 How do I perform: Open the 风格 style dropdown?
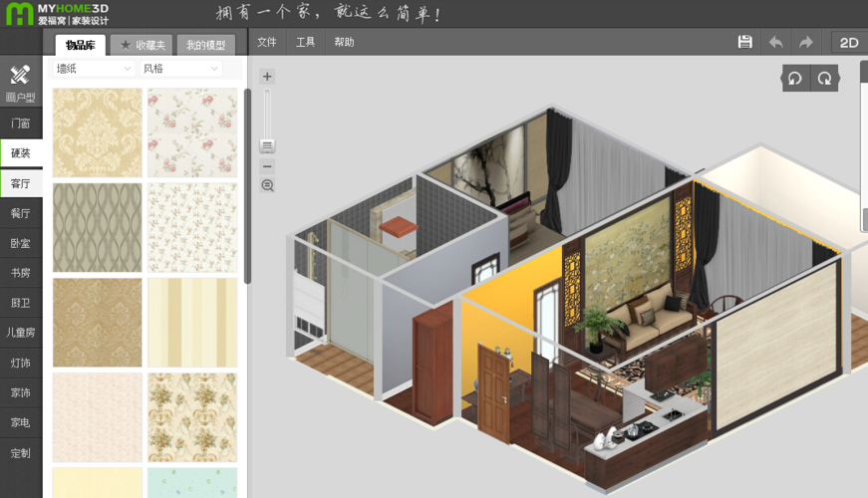[x=180, y=69]
